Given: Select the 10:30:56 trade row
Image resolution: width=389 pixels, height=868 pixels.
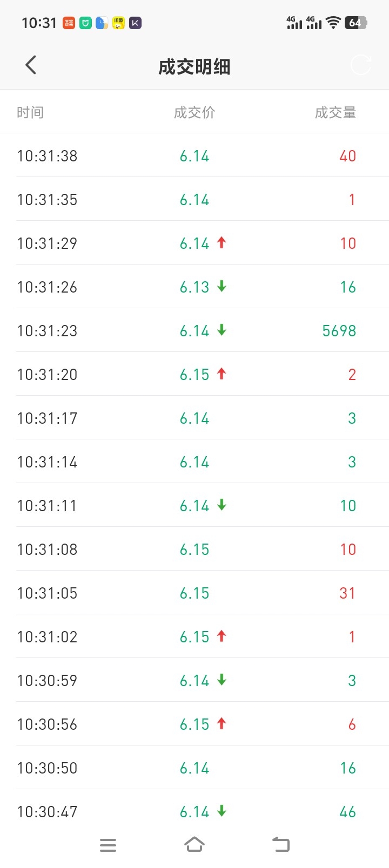Looking at the screenshot, I should click(x=194, y=724).
